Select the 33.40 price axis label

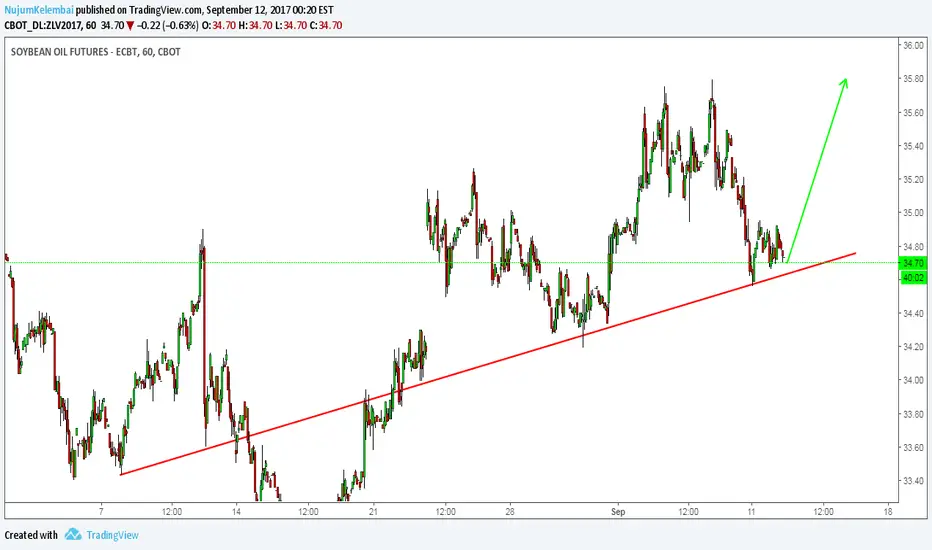[913, 480]
